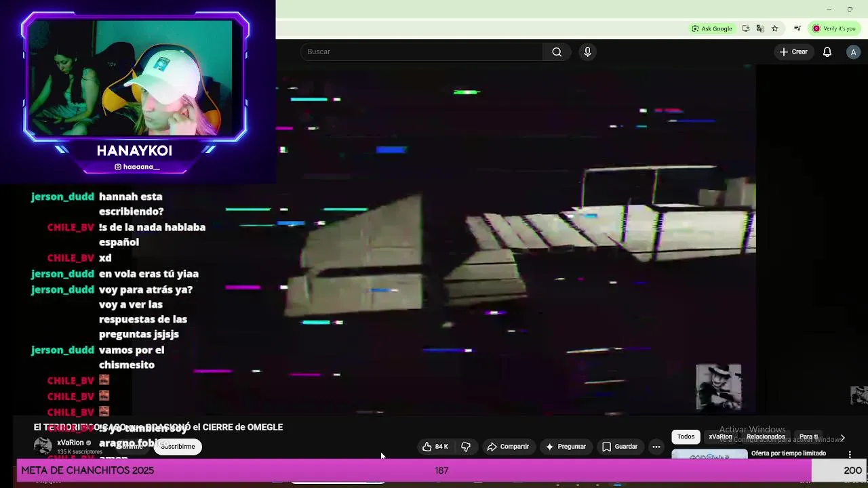This screenshot has height=488, width=868.
Task: Click the translate page icon
Action: click(x=760, y=28)
